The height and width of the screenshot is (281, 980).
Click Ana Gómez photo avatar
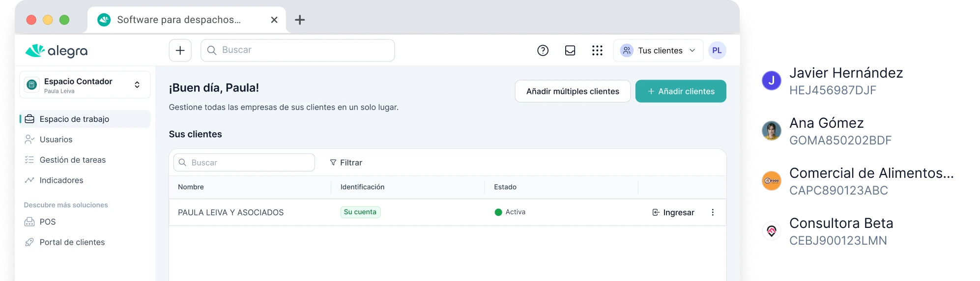pos(772,131)
